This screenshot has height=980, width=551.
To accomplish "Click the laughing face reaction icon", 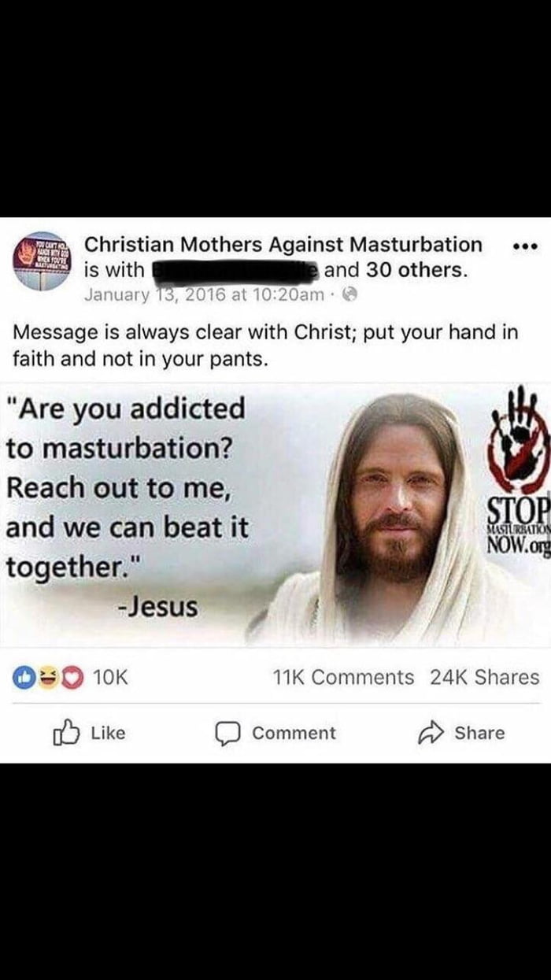I will [x=46, y=678].
